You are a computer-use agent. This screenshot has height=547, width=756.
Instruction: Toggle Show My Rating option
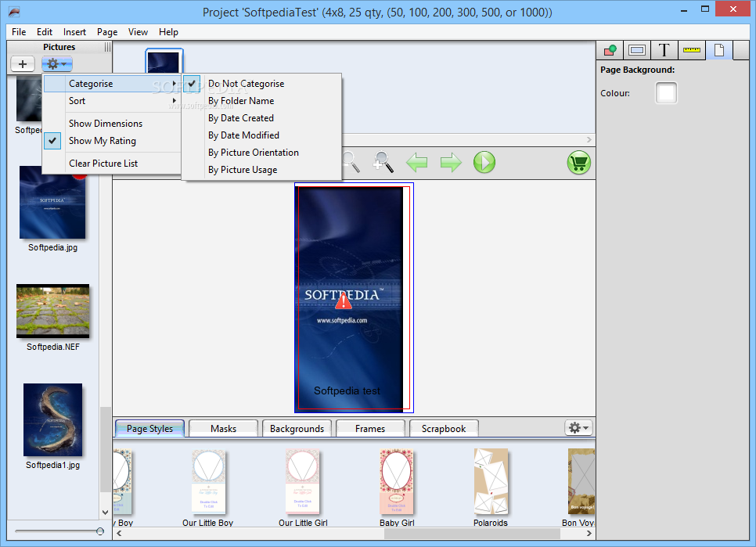point(112,141)
